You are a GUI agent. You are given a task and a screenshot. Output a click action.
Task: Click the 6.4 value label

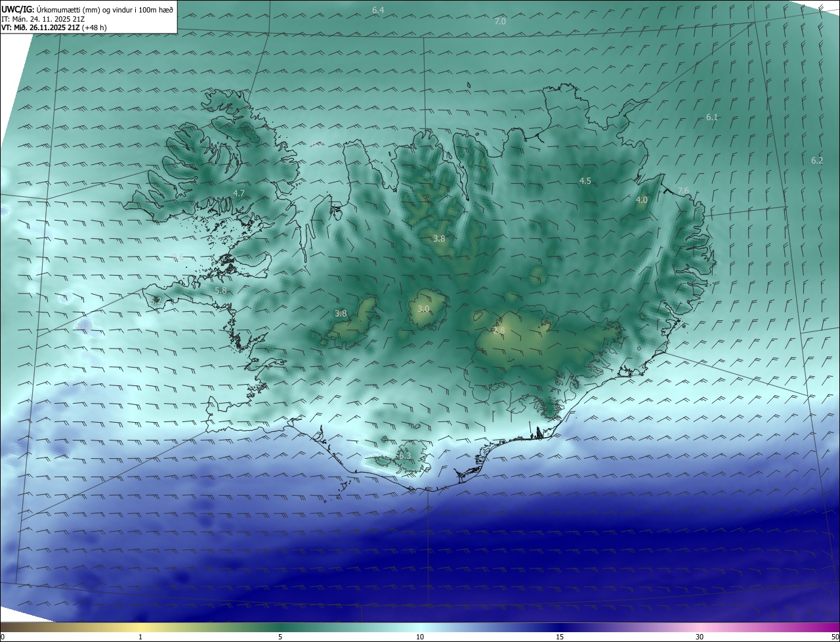pos(378,10)
